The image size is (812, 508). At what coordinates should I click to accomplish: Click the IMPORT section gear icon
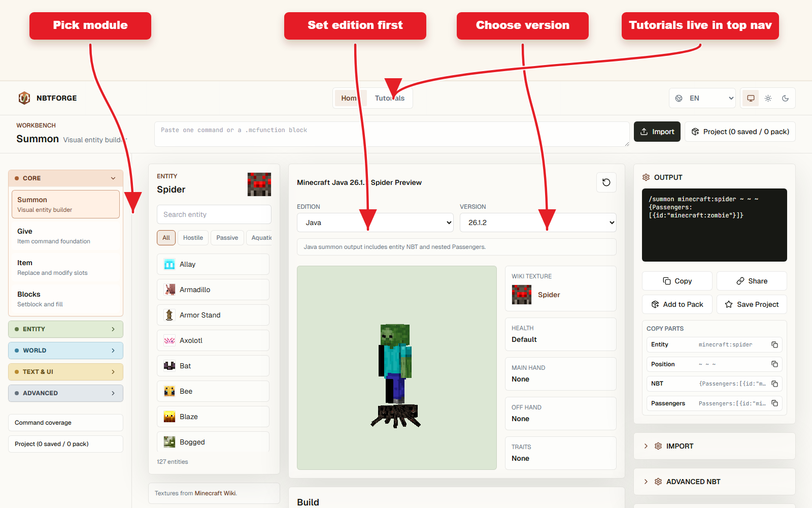(658, 446)
